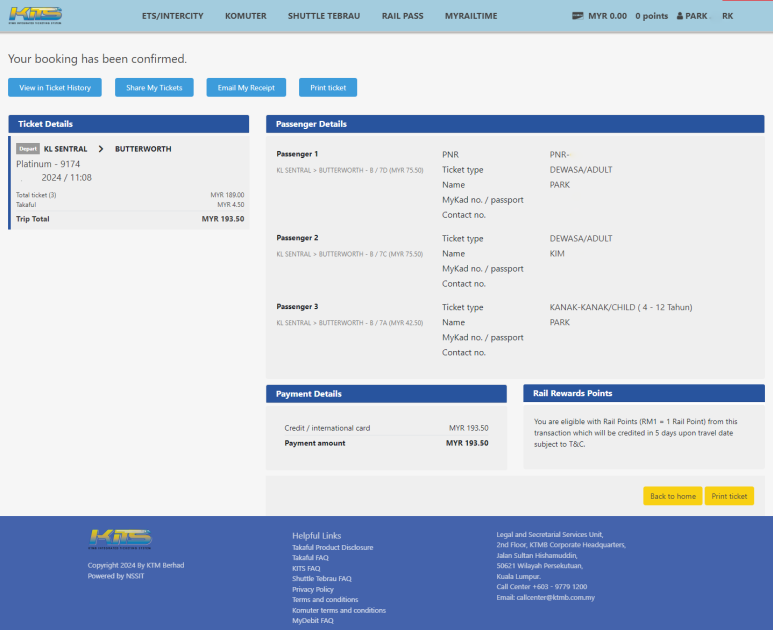Click the Passenger 2 heading

pos(297,238)
